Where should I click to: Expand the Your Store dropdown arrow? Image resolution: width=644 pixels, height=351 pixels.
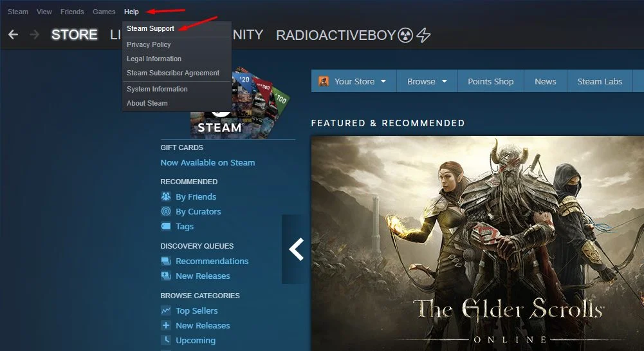click(x=383, y=81)
